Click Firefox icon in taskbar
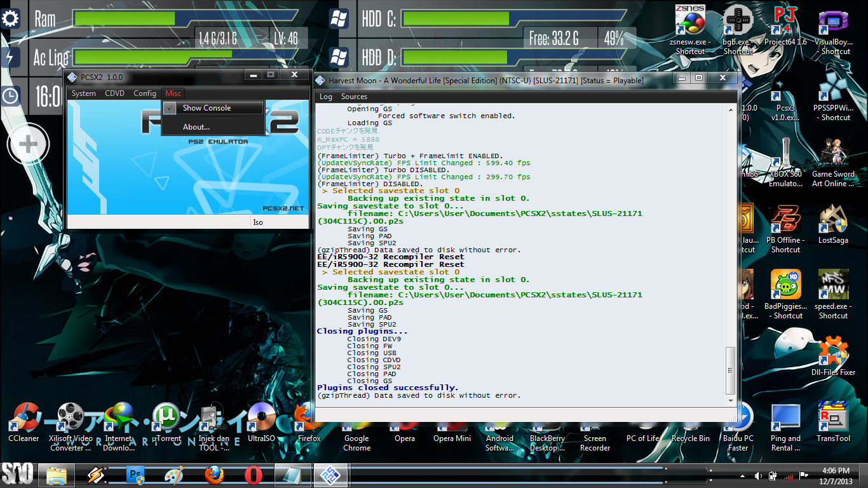The height and width of the screenshot is (488, 868). click(x=214, y=475)
